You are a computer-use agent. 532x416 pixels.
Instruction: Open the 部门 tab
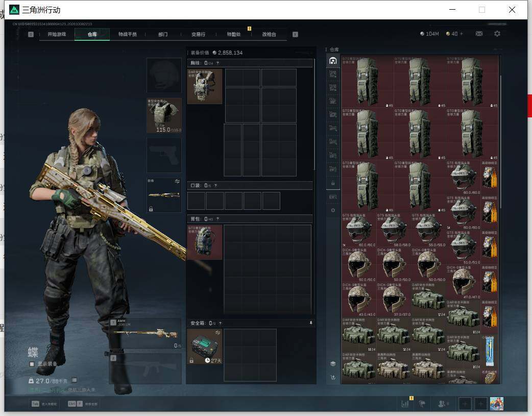163,34
